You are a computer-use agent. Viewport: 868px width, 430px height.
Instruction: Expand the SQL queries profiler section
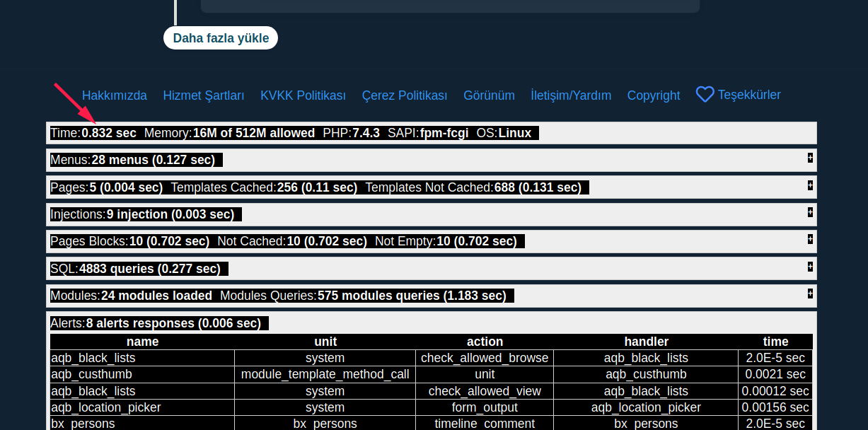tap(810, 267)
